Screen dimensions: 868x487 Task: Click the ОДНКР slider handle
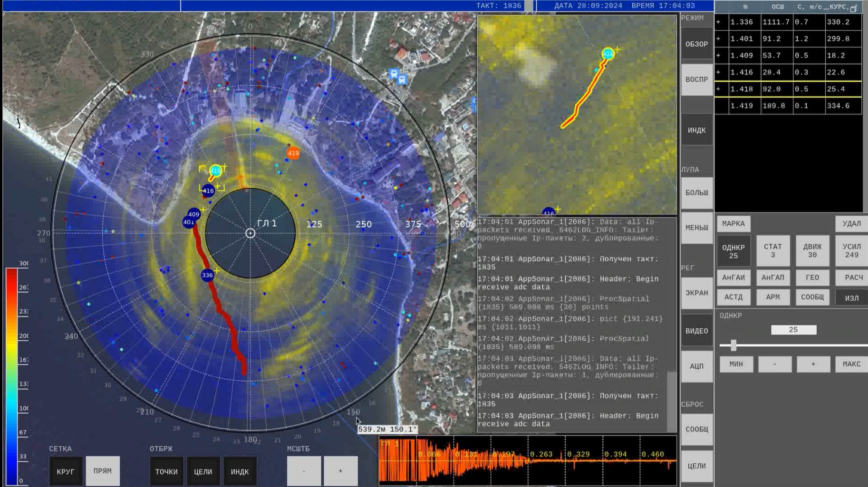[733, 345]
